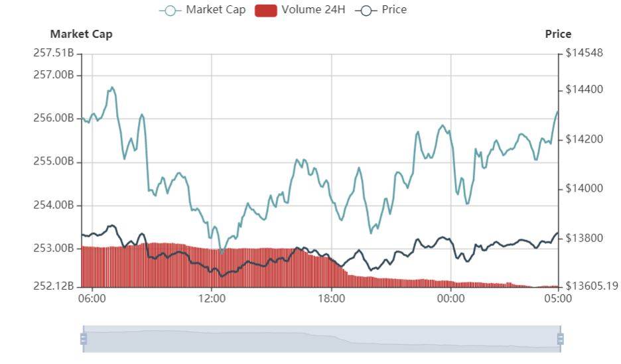
Task: Click the 253.00B market cap axis label
Action: click(x=54, y=248)
